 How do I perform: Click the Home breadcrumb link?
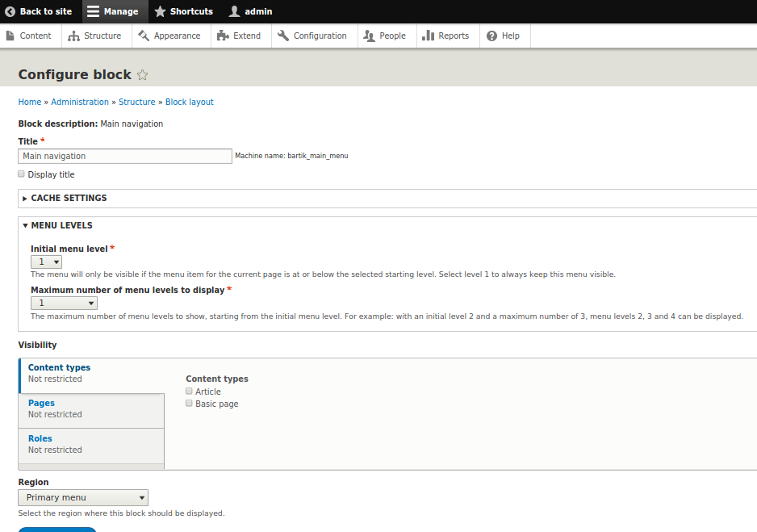[x=29, y=102]
